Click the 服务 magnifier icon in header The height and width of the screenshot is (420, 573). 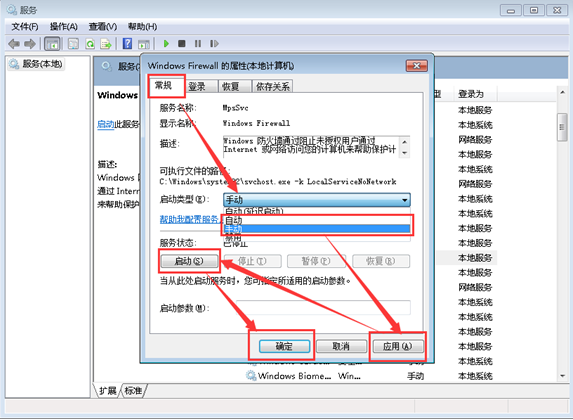coord(106,66)
